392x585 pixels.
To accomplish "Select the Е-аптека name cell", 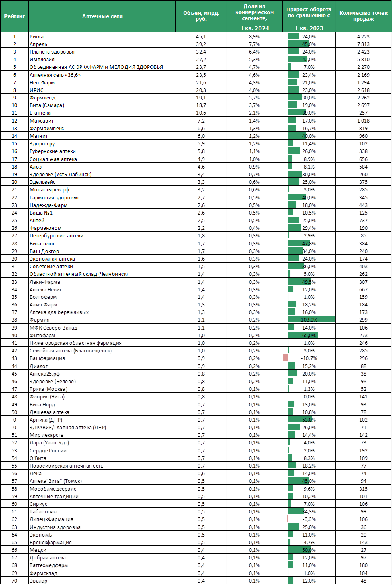I will tap(102, 113).
